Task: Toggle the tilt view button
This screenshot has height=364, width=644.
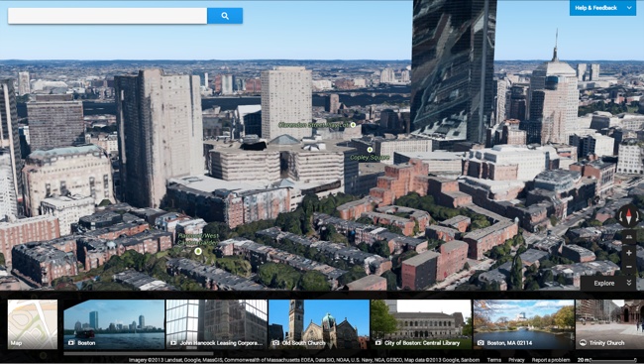Action: click(629, 237)
